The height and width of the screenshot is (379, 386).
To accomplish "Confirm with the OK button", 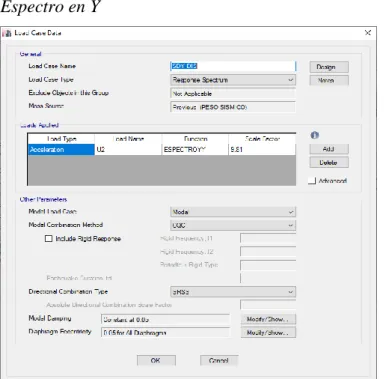I will point(156,360).
